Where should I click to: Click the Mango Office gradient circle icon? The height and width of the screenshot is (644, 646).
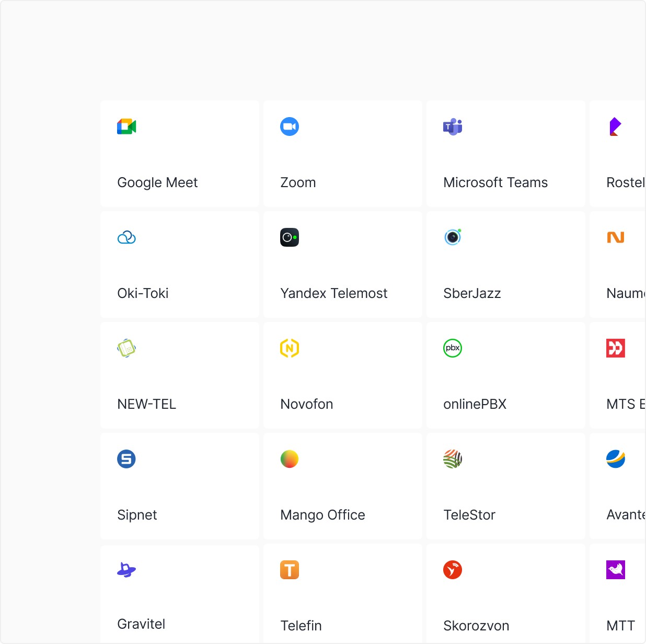pos(290,459)
